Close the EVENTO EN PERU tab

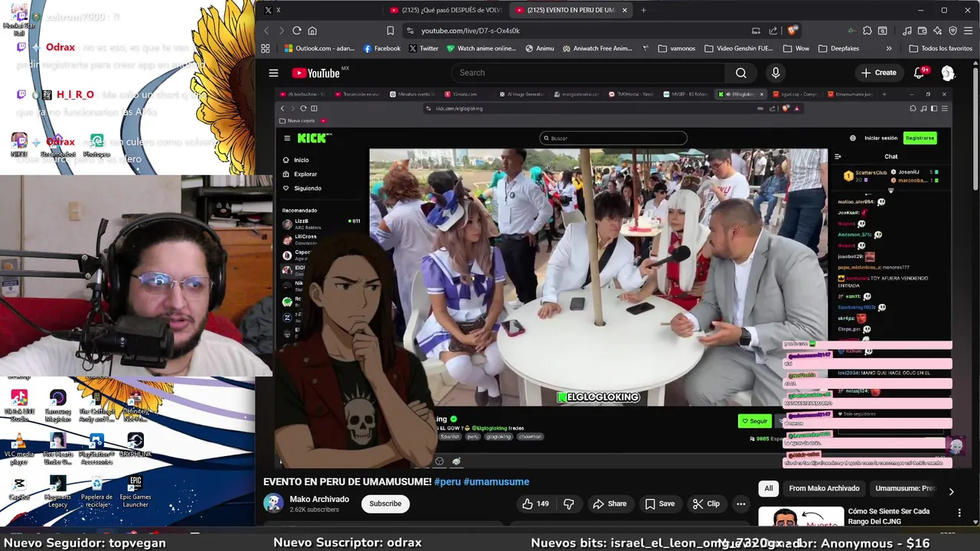(x=625, y=10)
